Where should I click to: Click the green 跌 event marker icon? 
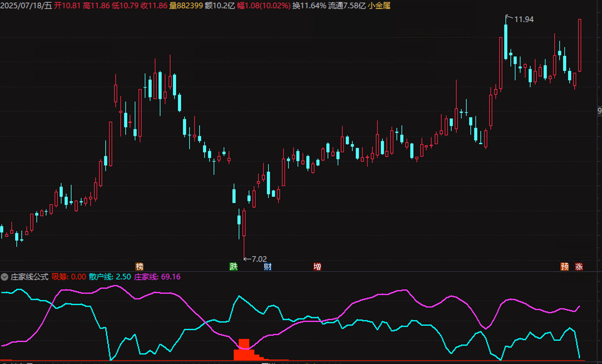point(233,267)
